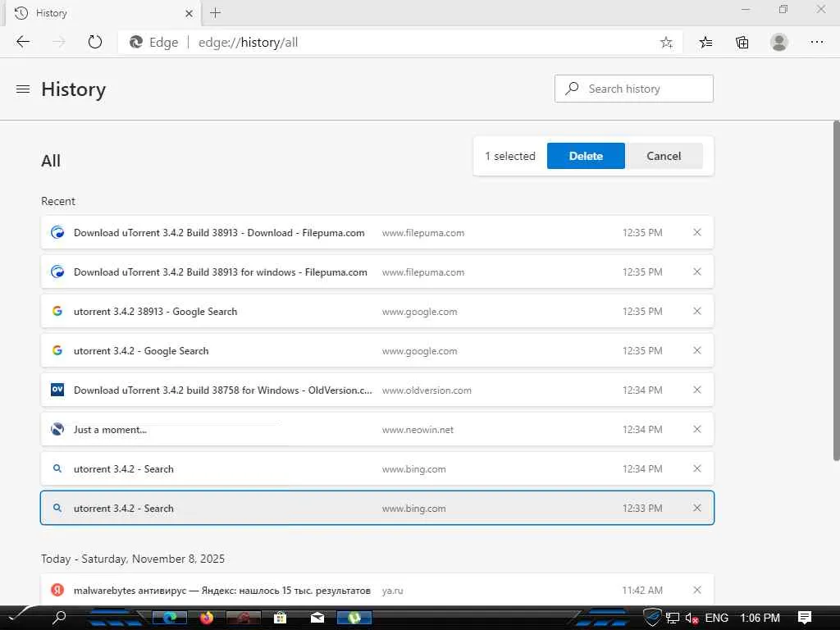This screenshot has width=840, height=630.
Task: Open the OldVersion build 38758 entry
Action: [x=222, y=390]
